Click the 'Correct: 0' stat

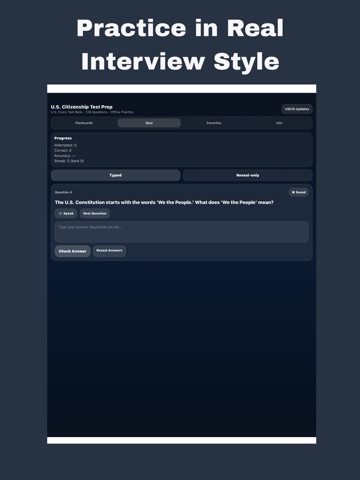[63, 151]
